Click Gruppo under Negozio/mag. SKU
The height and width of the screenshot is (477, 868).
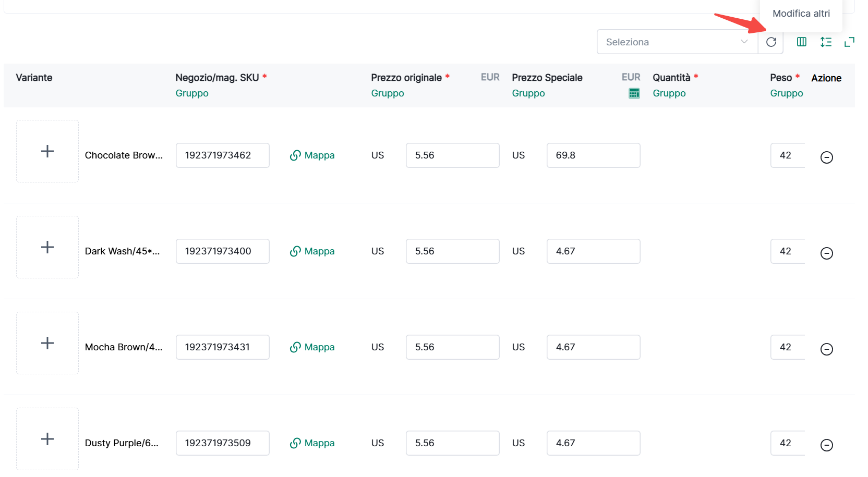click(x=192, y=93)
